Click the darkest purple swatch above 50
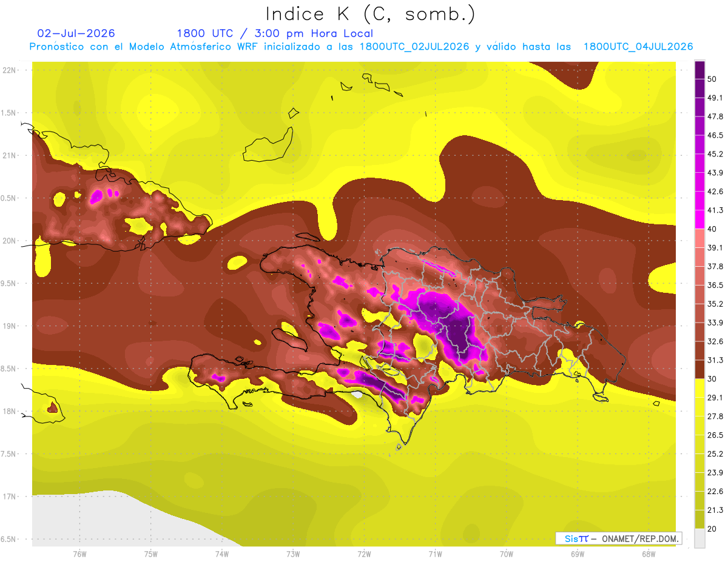 pos(700,70)
